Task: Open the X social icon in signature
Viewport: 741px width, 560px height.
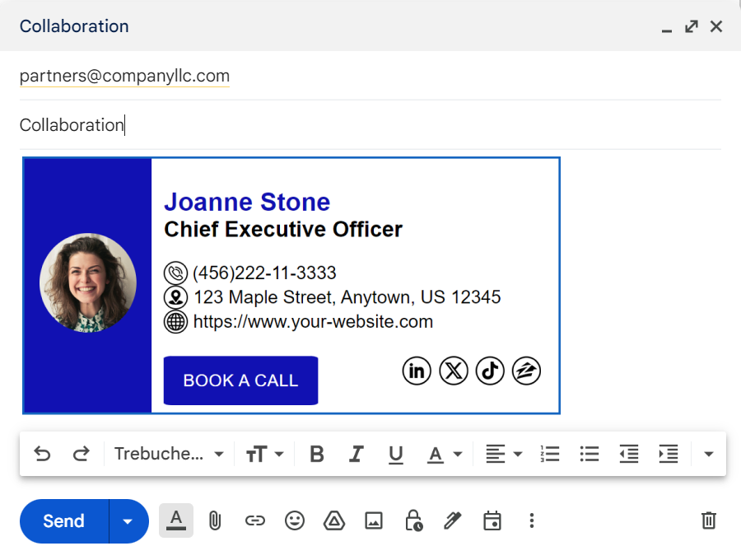Action: [x=453, y=371]
